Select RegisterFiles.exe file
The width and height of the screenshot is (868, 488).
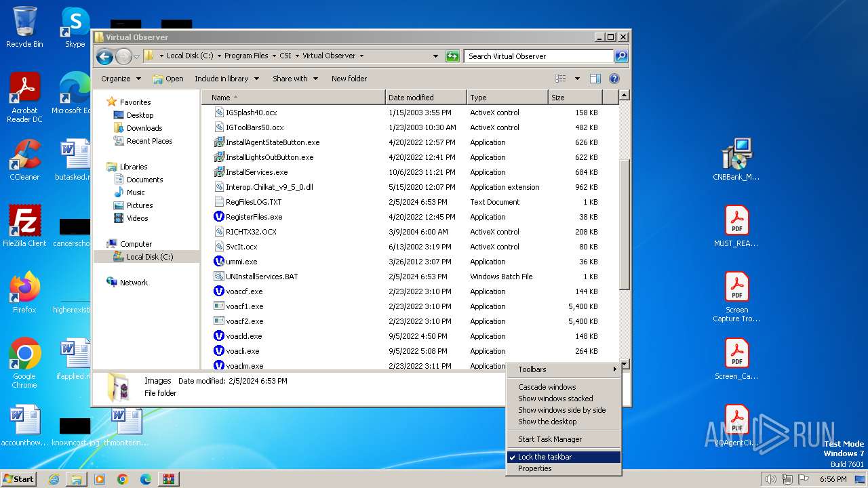point(254,217)
